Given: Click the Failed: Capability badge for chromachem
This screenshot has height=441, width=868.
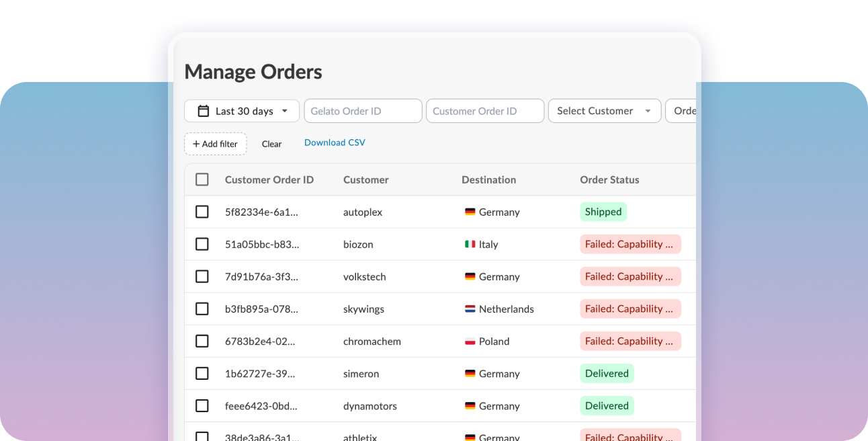Looking at the screenshot, I should pos(630,341).
